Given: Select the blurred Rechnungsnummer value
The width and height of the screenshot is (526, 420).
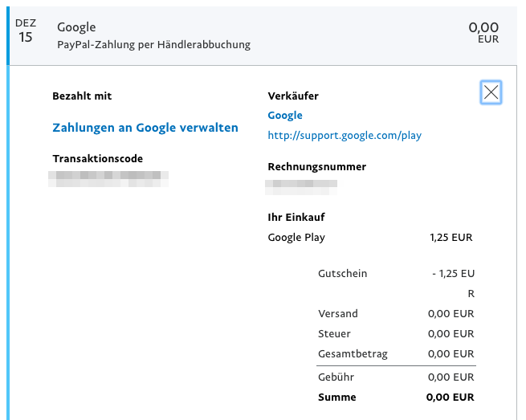Looking at the screenshot, I should tap(301, 186).
